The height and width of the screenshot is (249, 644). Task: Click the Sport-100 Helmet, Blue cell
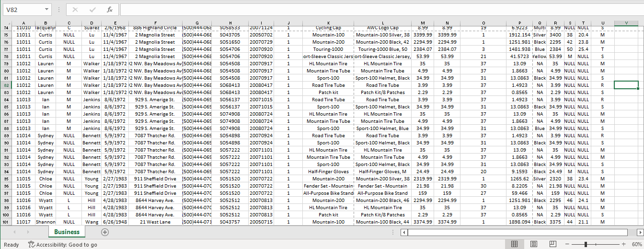pyautogui.click(x=383, y=128)
